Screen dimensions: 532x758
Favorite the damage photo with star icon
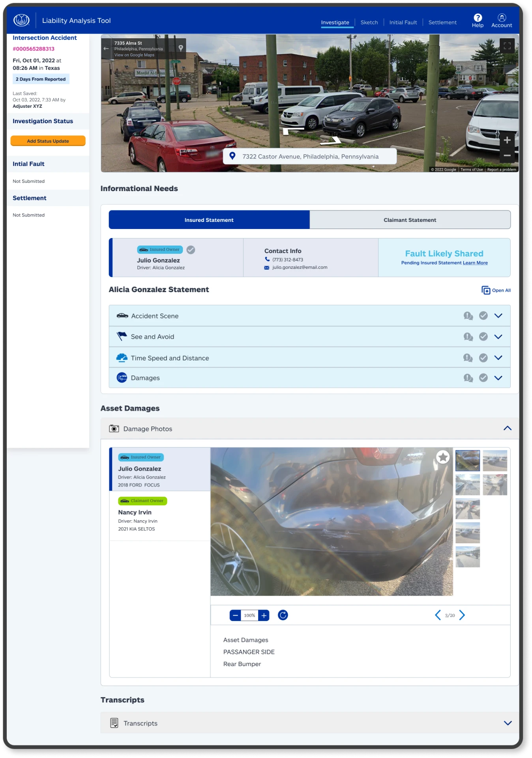click(x=443, y=457)
